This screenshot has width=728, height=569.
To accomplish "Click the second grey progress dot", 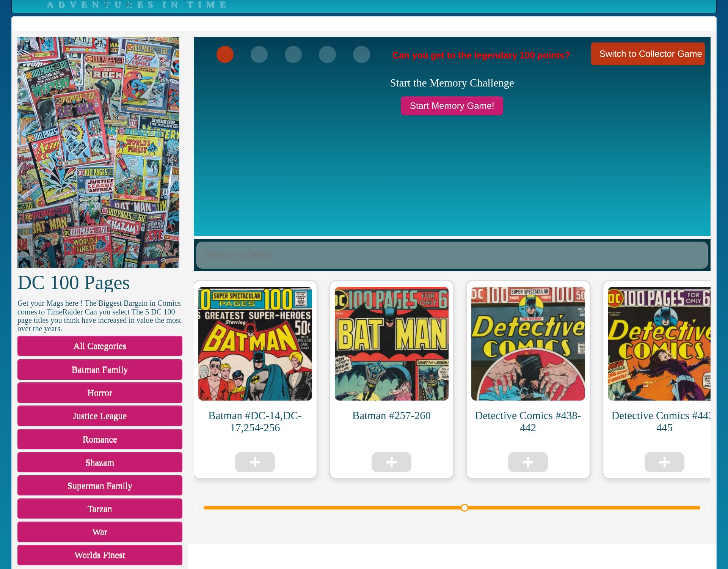I will (259, 54).
